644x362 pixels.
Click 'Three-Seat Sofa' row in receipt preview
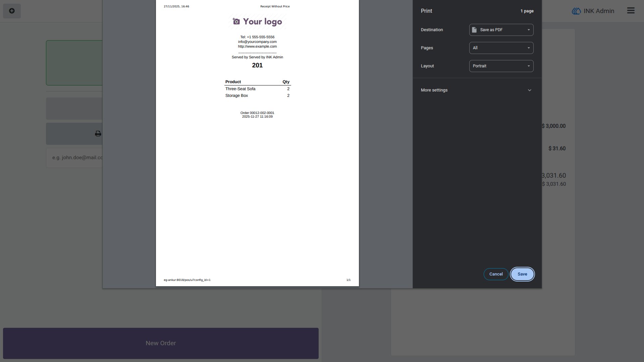257,89
